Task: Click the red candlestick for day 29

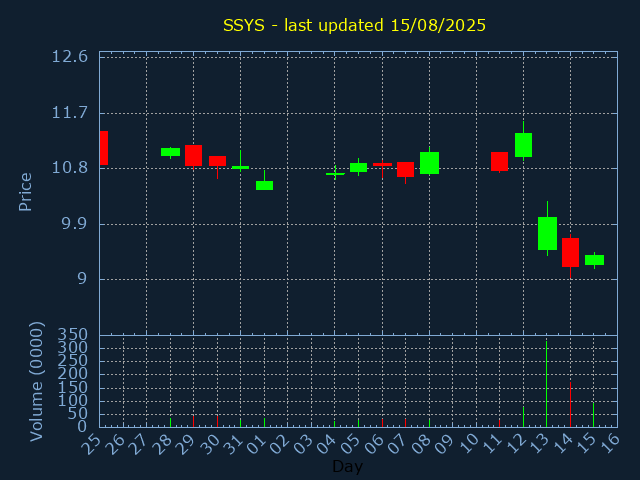Action: [x=193, y=156]
